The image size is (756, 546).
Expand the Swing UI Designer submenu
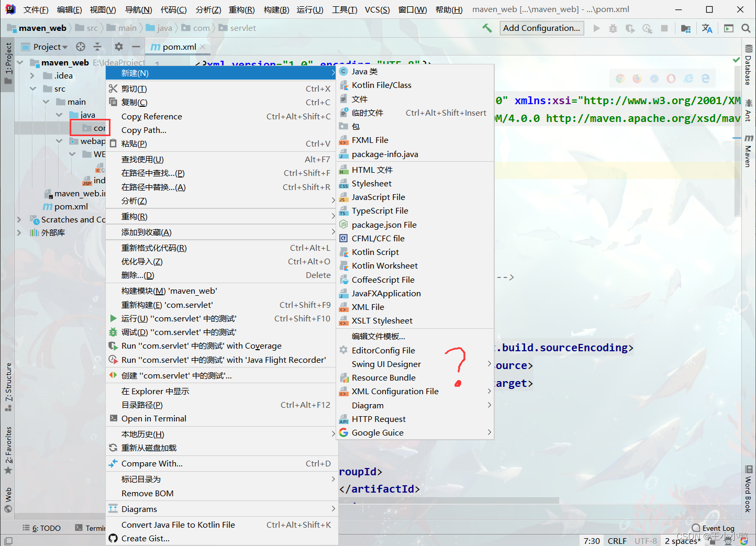[415, 364]
